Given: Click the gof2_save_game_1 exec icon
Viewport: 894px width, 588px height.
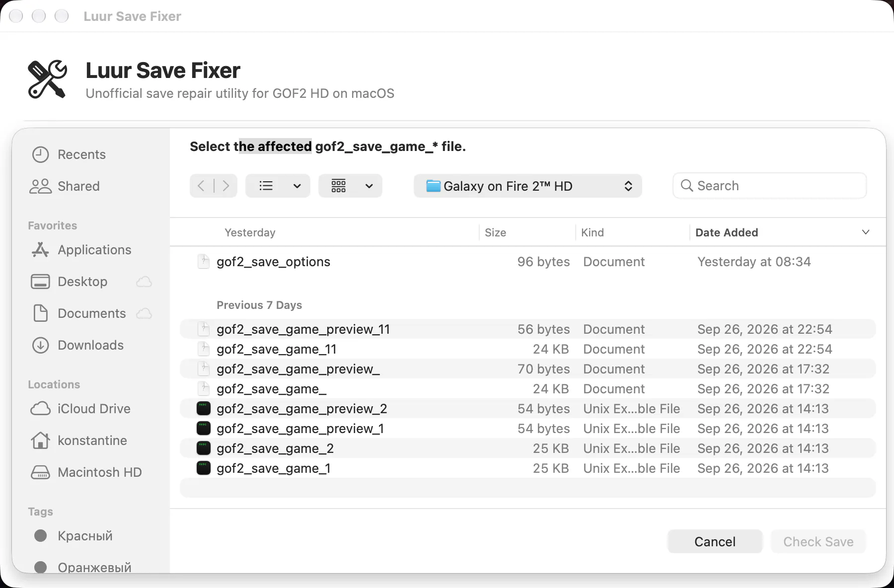Looking at the screenshot, I should [x=204, y=468].
